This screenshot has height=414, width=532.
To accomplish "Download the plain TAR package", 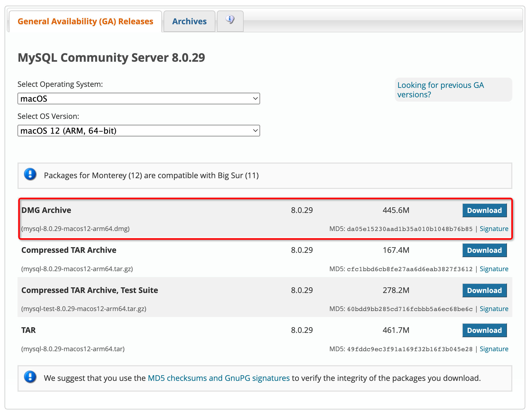I will point(484,330).
